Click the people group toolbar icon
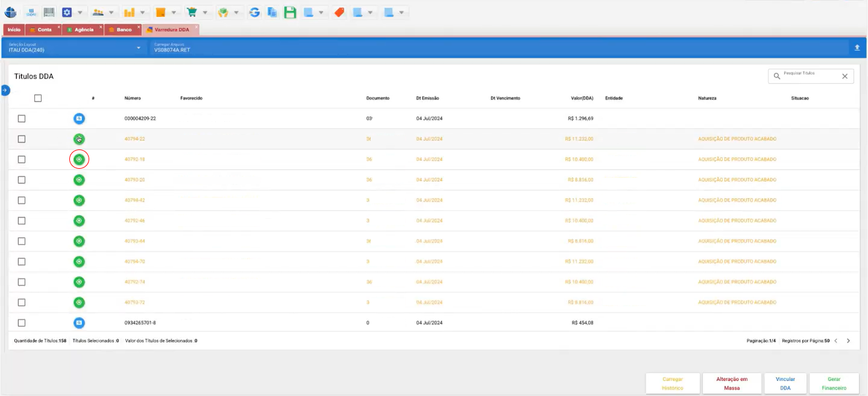 click(x=98, y=12)
